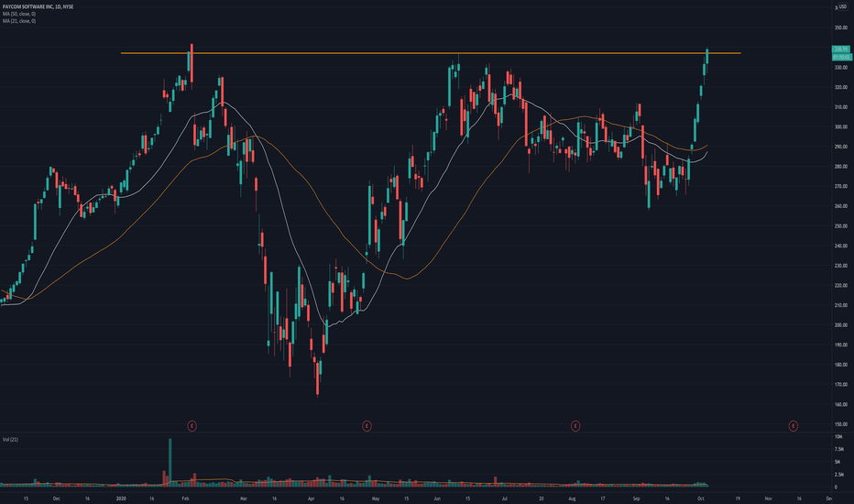Click the 2.5M volume axis label
Image resolution: width=854 pixels, height=504 pixels.
[x=839, y=475]
